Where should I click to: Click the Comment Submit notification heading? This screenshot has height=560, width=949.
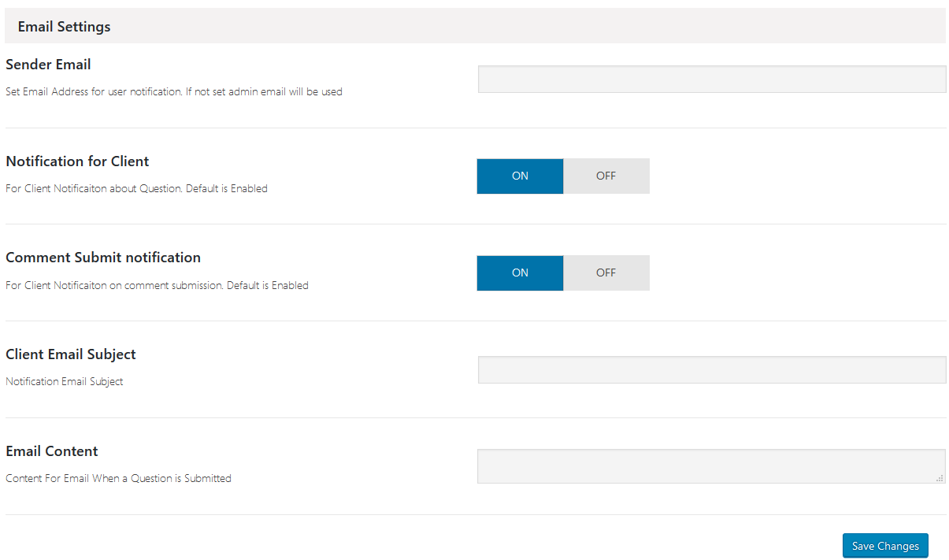click(103, 258)
